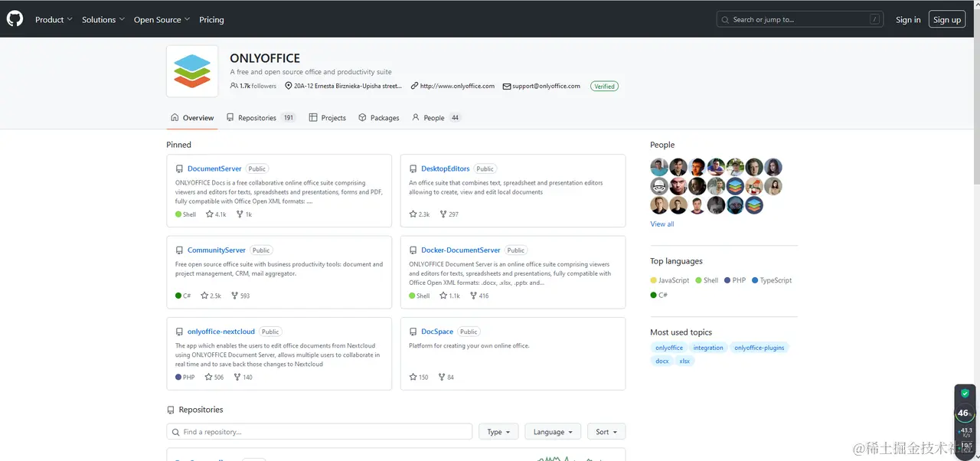
Task: Click the slash shortcut key icon in search
Action: pyautogui.click(x=874, y=20)
